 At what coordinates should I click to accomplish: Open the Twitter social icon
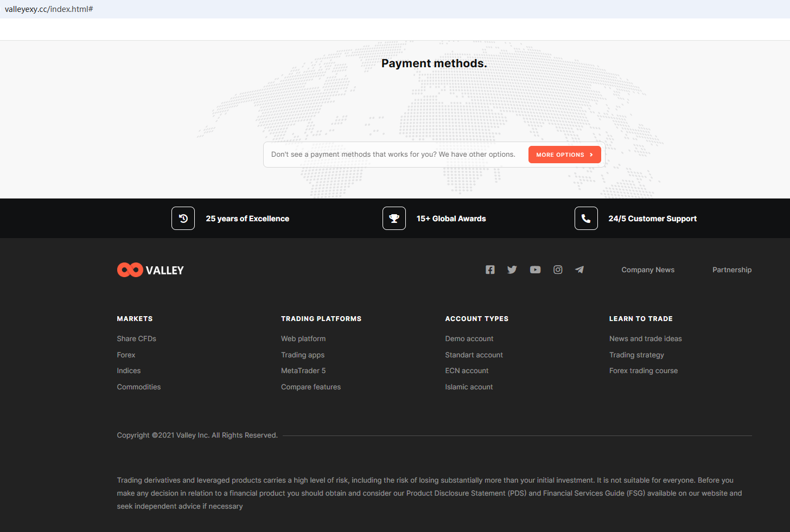(x=512, y=270)
